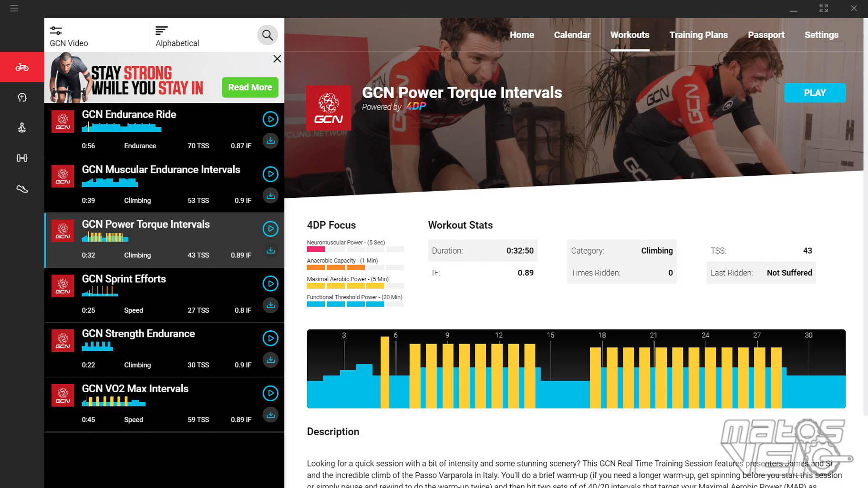This screenshot has height=488, width=868.
Task: Download GCN Sprint Efforts workout
Action: (270, 305)
